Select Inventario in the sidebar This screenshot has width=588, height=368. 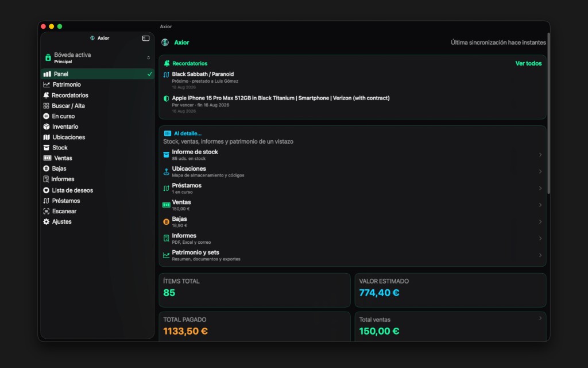98,126
